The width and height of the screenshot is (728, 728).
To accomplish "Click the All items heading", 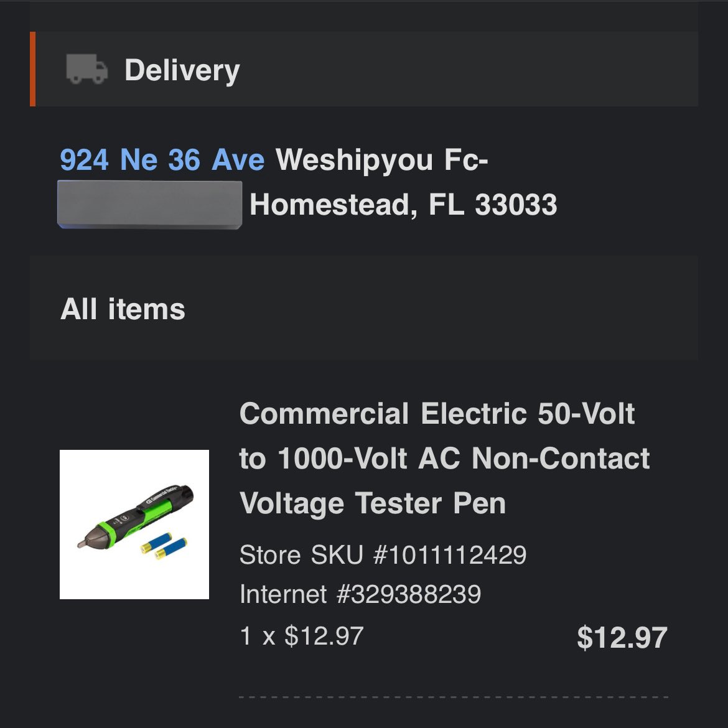I will tap(123, 309).
